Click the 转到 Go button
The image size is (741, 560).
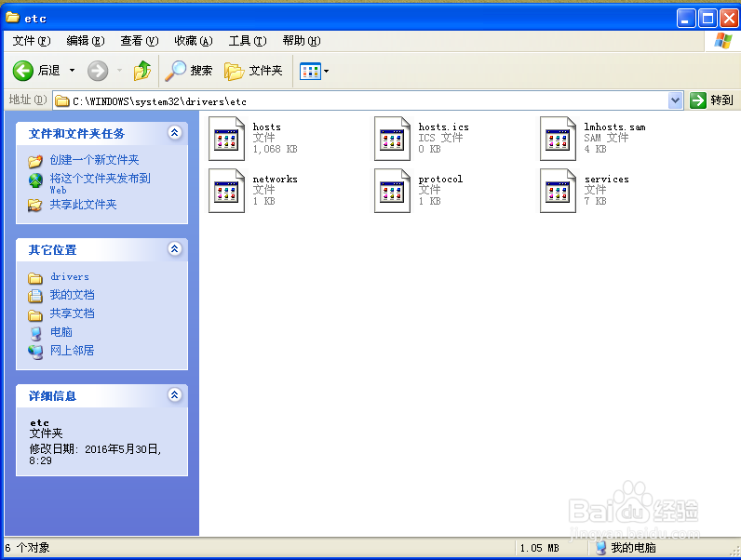[712, 100]
